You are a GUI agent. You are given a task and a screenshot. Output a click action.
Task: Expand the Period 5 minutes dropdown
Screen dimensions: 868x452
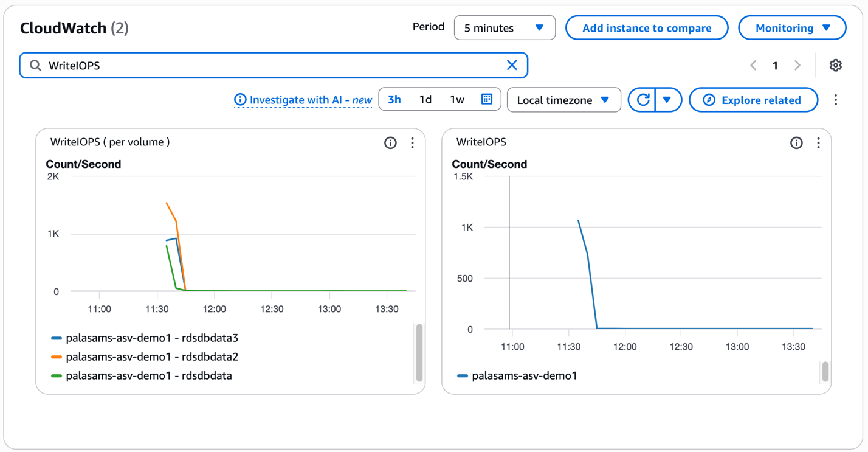[x=505, y=28]
